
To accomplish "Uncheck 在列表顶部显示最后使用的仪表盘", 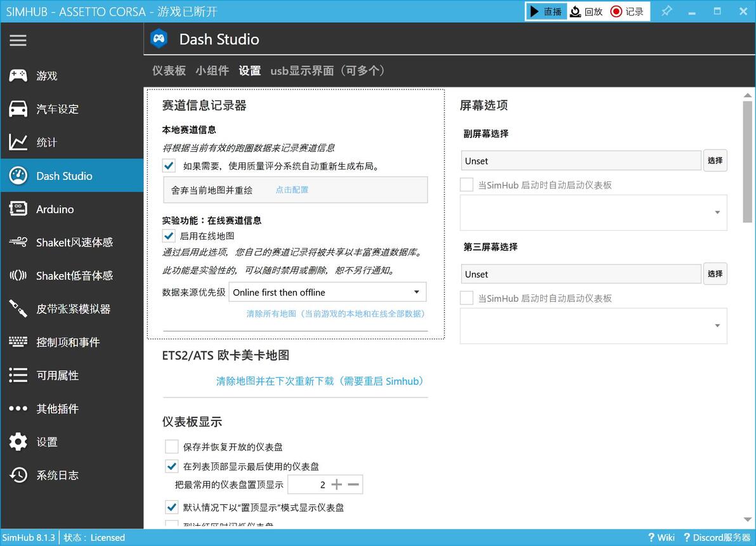I will [x=172, y=467].
